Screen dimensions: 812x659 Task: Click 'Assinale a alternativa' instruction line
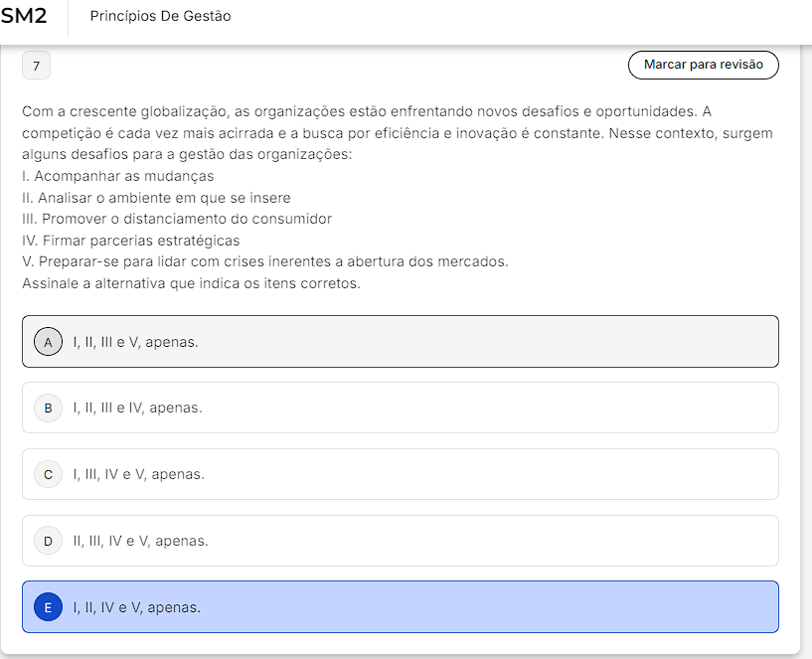(x=191, y=284)
